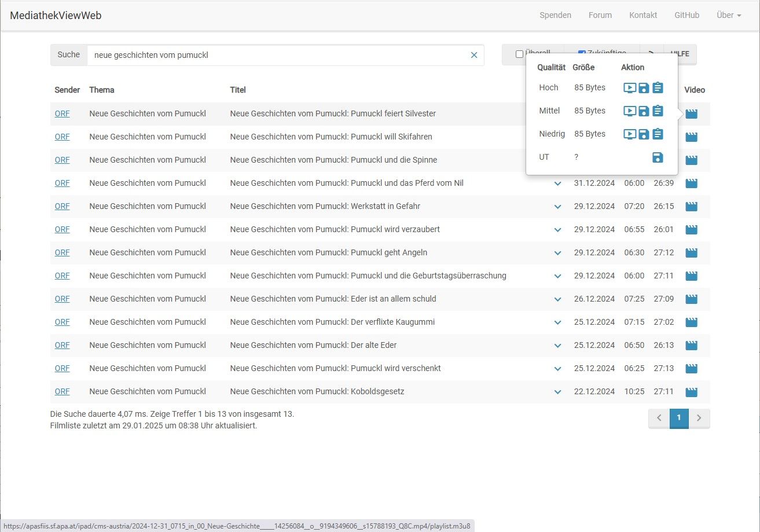This screenshot has width=760, height=532.
Task: Expand details for Pumuckl geht Angeln
Action: coord(558,253)
